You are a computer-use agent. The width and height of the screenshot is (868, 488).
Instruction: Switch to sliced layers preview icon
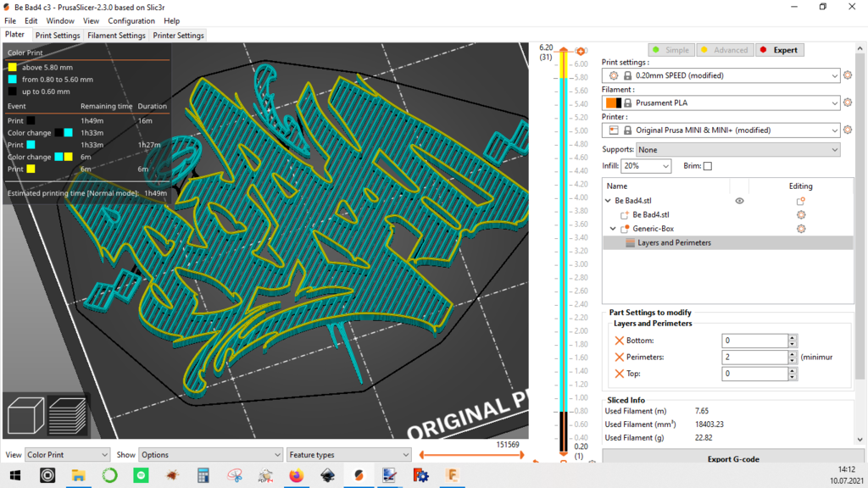(67, 416)
